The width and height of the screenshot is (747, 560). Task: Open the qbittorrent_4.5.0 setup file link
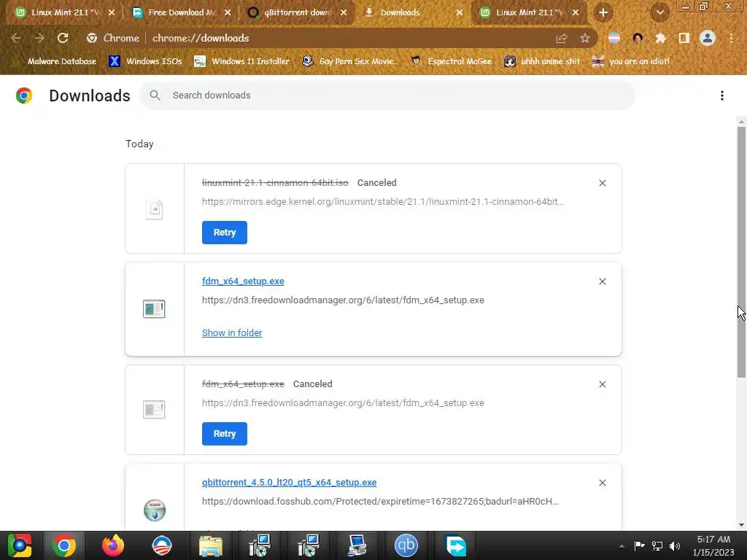pos(289,483)
